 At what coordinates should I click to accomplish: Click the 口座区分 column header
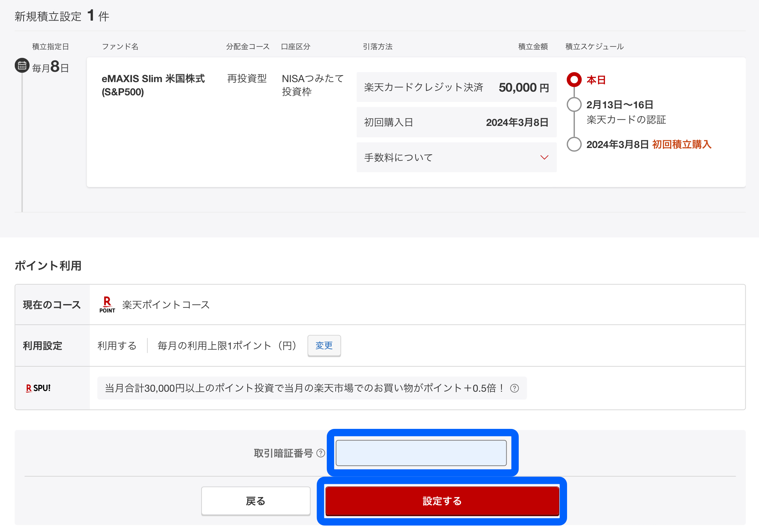(295, 46)
